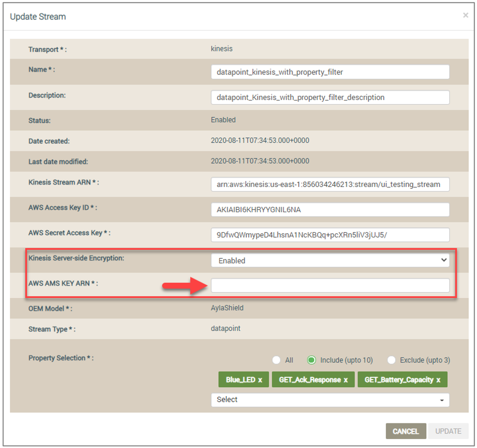
Task: Click the UPDATE button
Action: point(448,431)
